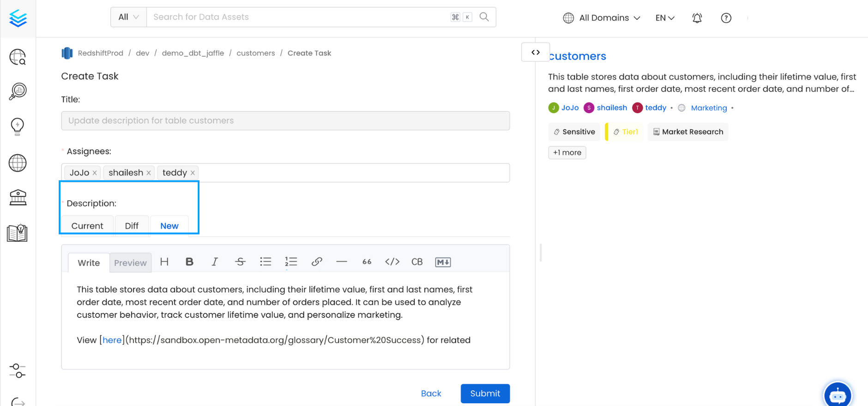
Task: Go to demo_dbt_jaffle breadcrumb
Action: (193, 54)
